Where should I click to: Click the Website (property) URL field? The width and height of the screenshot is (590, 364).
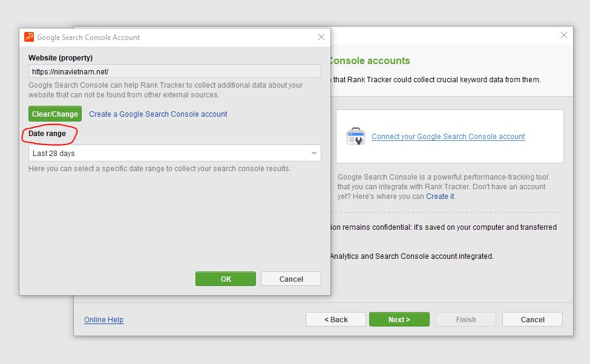point(175,71)
